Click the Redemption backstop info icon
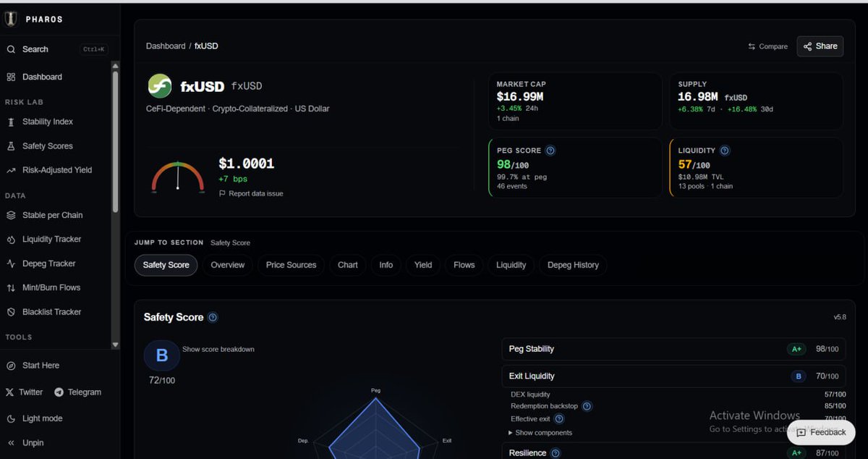 (587, 406)
